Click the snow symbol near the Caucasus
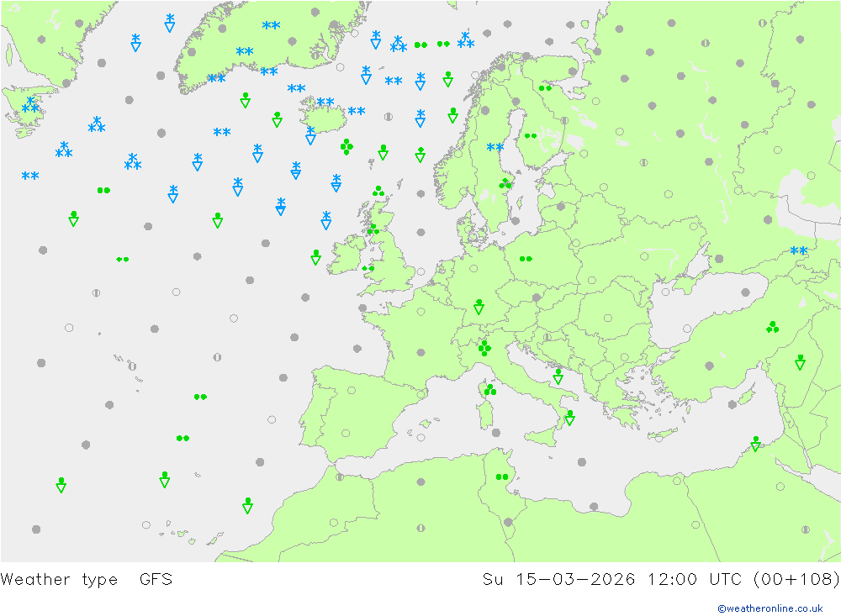The height and width of the screenshot is (616, 841). pyautogui.click(x=799, y=250)
